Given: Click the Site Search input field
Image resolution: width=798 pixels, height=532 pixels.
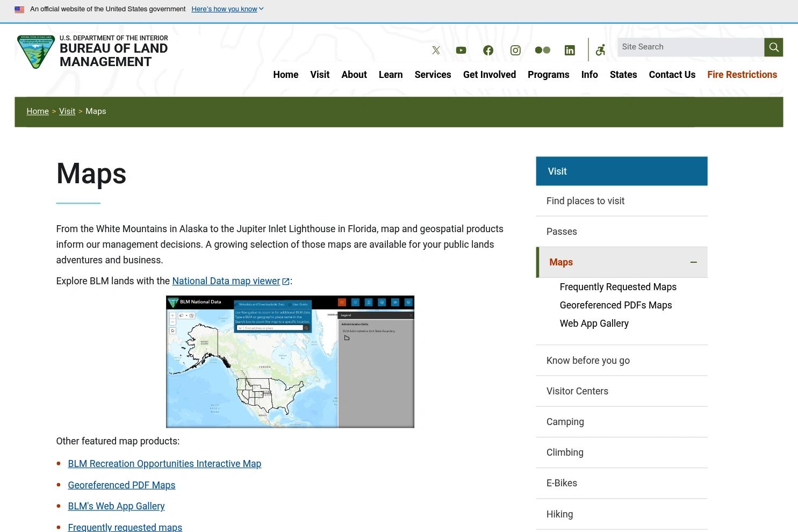Looking at the screenshot, I should click(691, 47).
